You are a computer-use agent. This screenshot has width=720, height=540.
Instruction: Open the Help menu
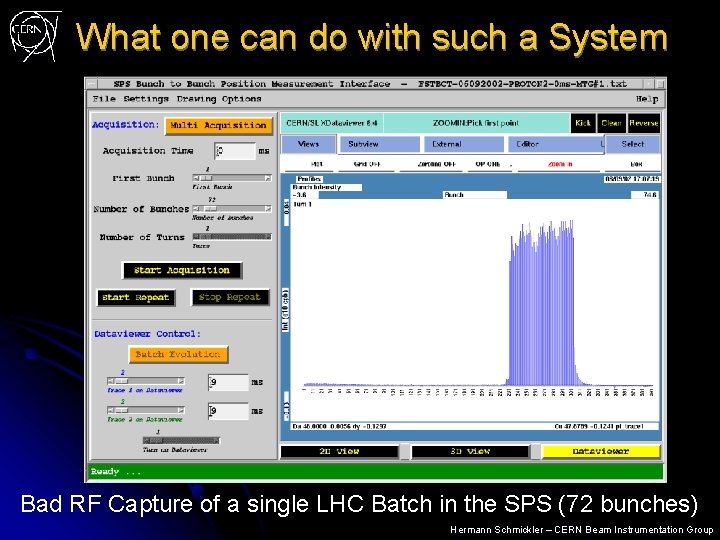647,99
